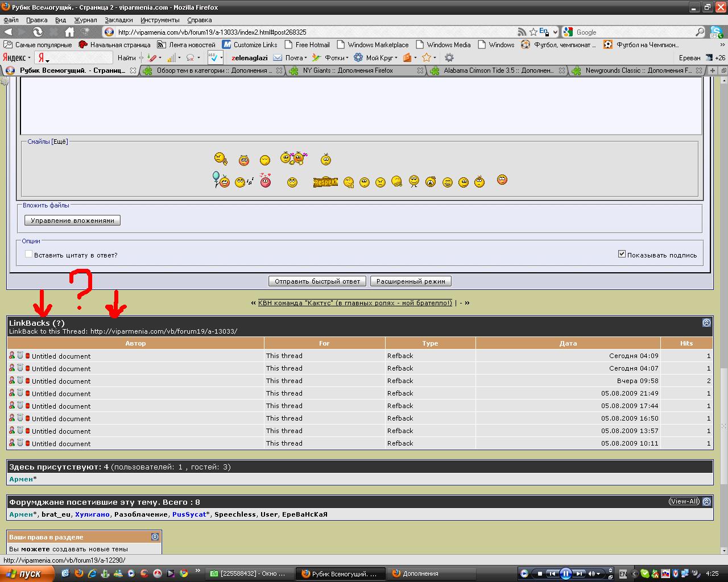Switch to the NY Giants tab
The image size is (728, 582).
click(x=348, y=70)
